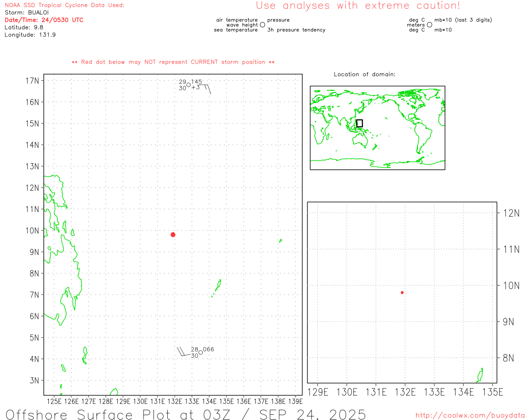Click the '15N' latitude label on main map
The image size is (525, 420).
(32, 123)
